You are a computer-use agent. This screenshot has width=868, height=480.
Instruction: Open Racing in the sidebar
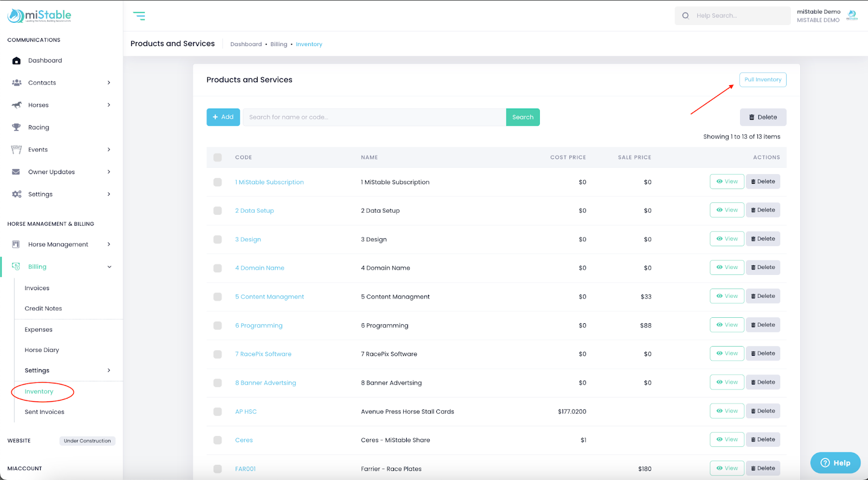pos(39,127)
